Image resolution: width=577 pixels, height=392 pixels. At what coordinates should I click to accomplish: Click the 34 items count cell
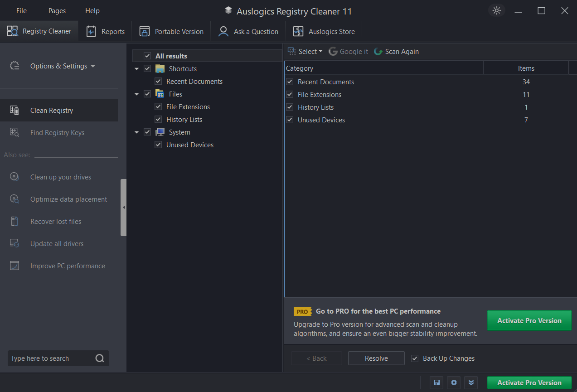click(526, 82)
